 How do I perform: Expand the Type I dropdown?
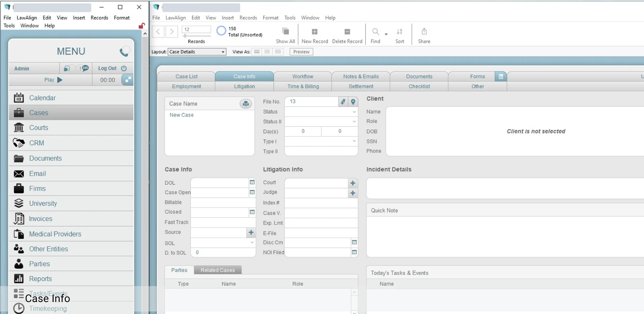[x=354, y=141]
